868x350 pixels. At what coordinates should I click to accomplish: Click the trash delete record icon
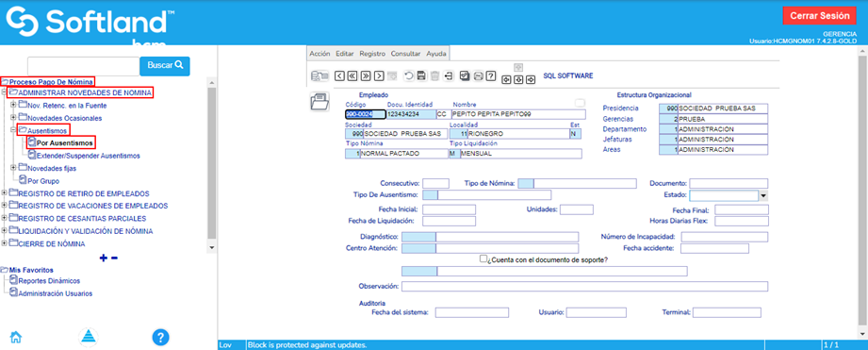[435, 75]
